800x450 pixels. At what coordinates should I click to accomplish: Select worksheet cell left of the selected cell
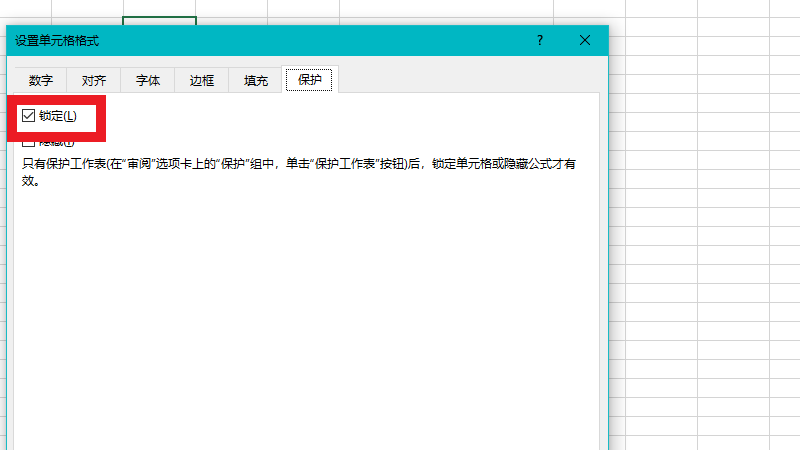[x=87, y=10]
